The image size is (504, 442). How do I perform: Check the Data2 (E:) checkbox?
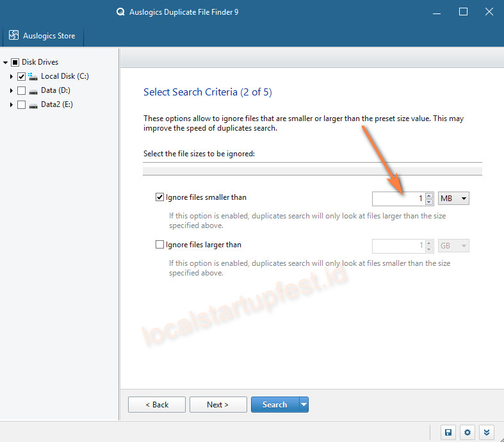click(x=22, y=105)
